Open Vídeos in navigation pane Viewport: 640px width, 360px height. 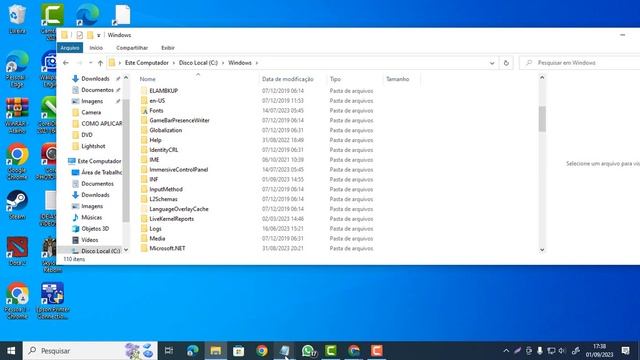click(x=89, y=240)
